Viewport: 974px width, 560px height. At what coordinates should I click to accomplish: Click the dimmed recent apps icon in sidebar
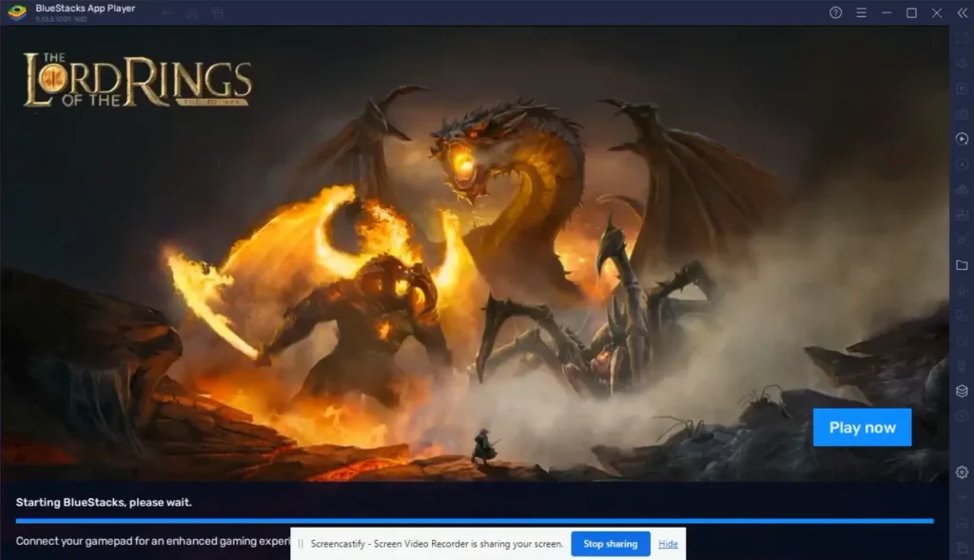click(x=962, y=547)
